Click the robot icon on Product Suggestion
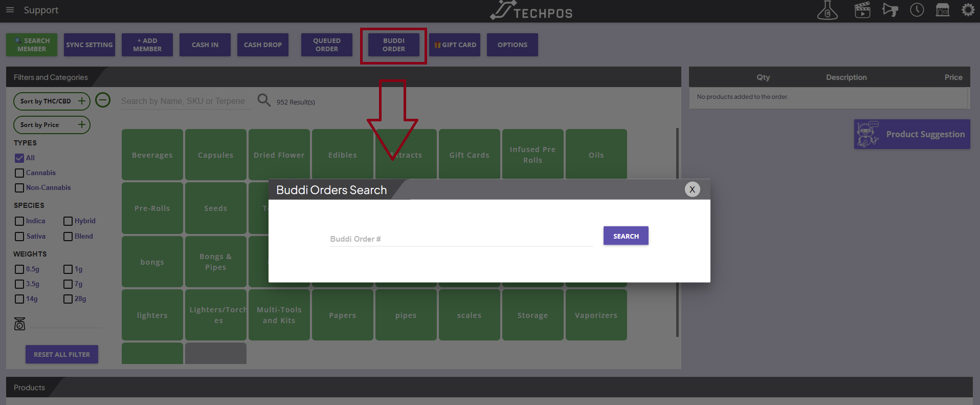Viewport: 980px width, 405px height. [868, 134]
